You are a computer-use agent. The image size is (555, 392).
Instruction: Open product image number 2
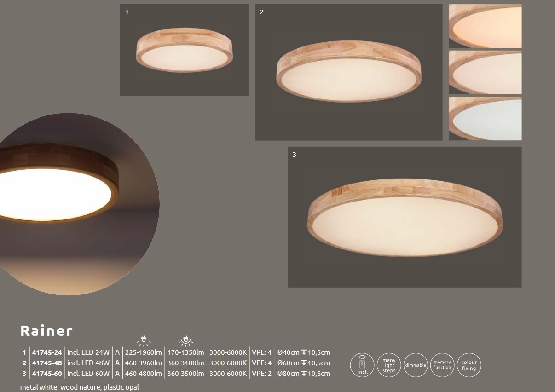point(348,72)
